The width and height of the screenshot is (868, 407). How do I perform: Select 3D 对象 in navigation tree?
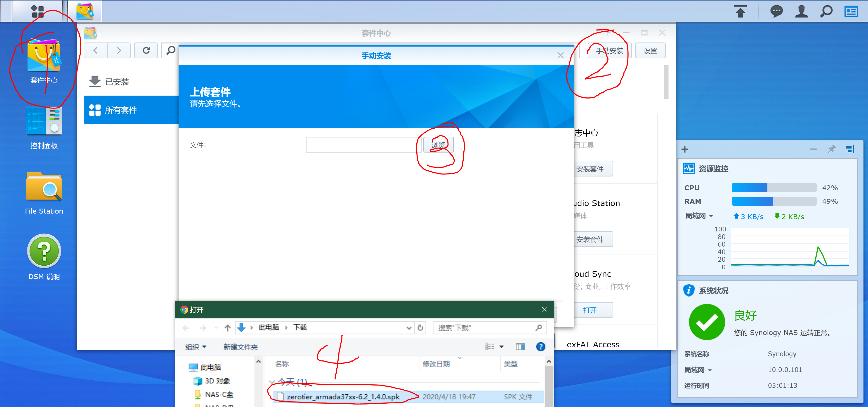coord(212,381)
